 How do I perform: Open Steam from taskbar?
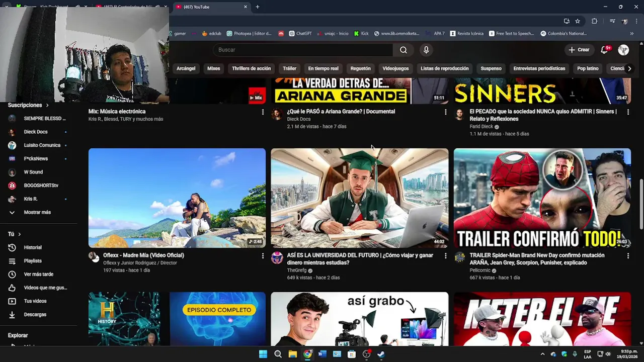381,354
